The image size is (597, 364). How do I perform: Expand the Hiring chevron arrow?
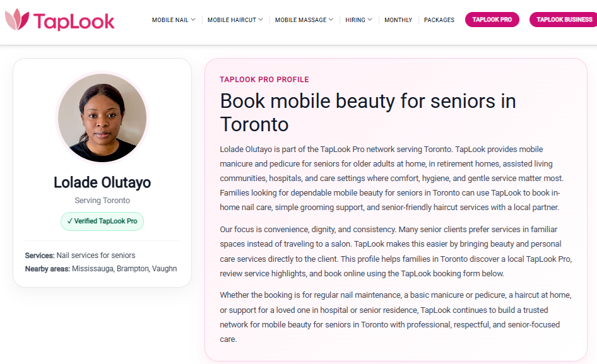tap(370, 20)
